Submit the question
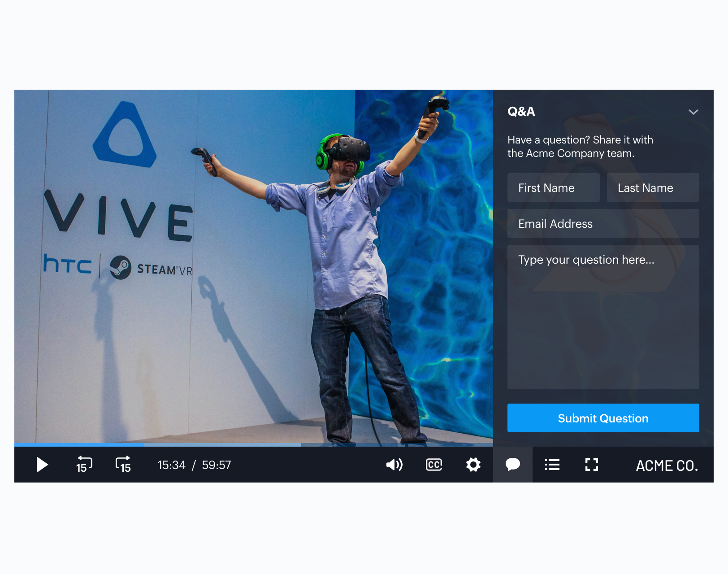The width and height of the screenshot is (728, 574). tap(603, 418)
